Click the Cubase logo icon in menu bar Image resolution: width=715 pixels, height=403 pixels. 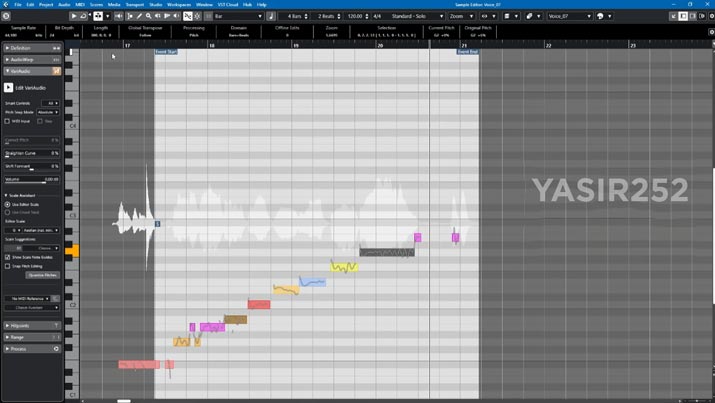5,5
